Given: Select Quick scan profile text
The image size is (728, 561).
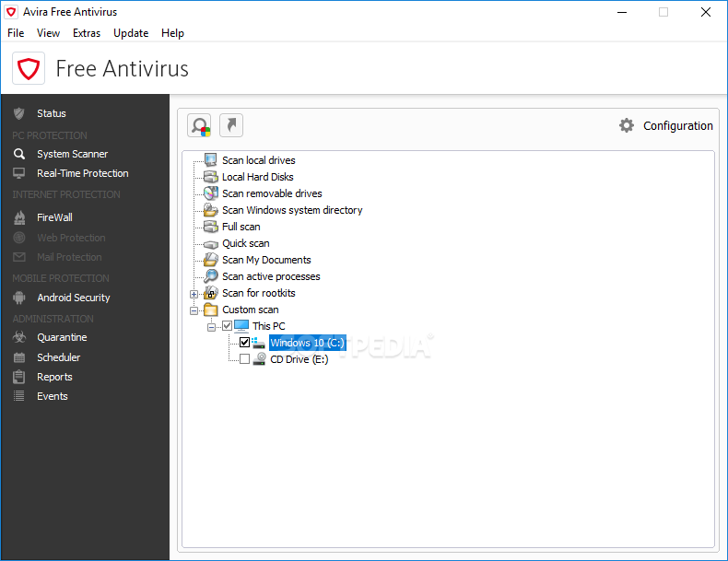Looking at the screenshot, I should [x=246, y=243].
